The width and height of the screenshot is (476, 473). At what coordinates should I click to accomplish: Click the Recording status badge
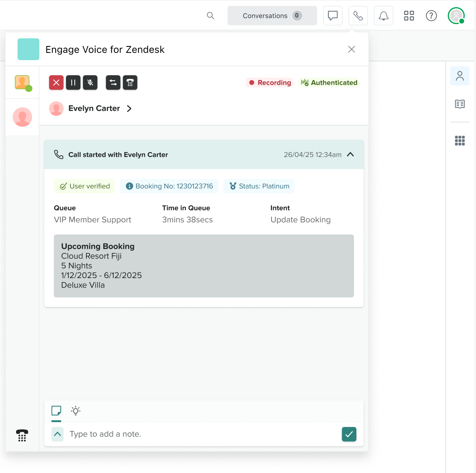click(269, 82)
